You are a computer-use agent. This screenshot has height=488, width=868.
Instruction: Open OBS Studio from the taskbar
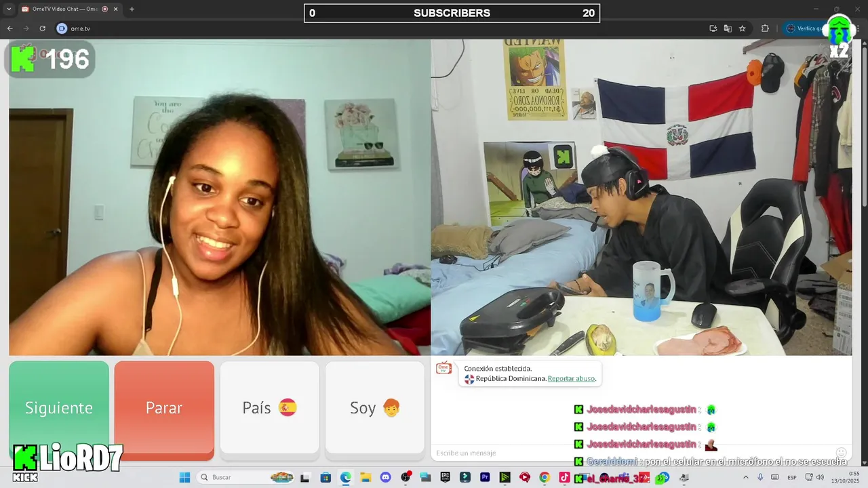pyautogui.click(x=406, y=477)
